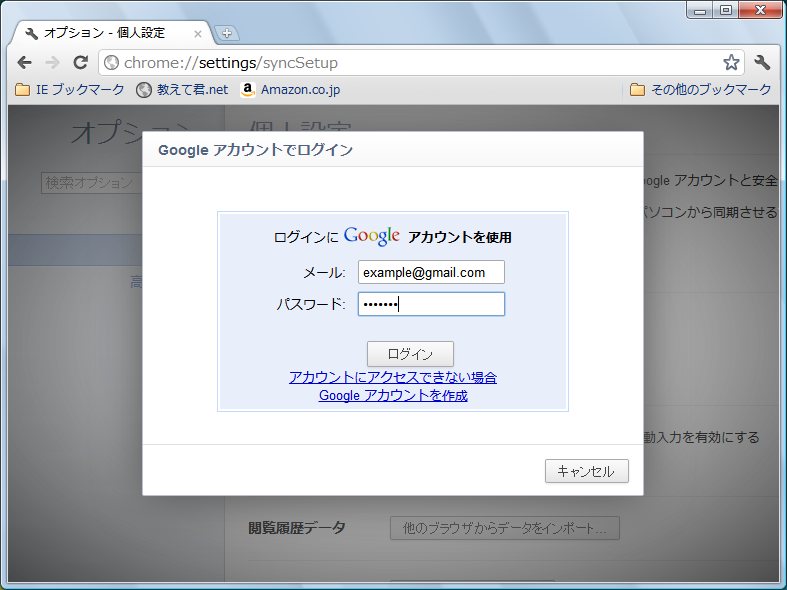Viewport: 787px width, 590px height.
Task: Open the Chrome wrench menu
Action: coord(762,62)
